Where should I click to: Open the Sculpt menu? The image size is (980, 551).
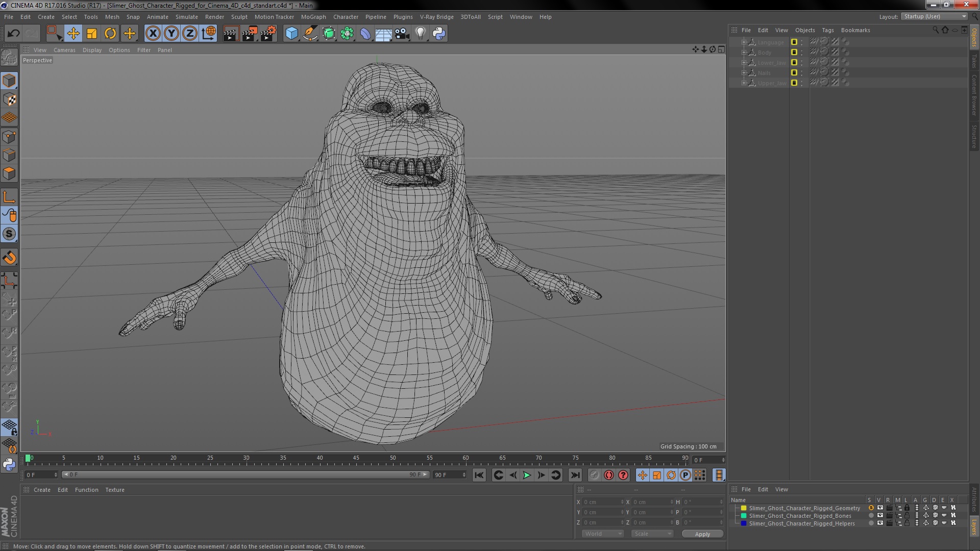coord(239,17)
